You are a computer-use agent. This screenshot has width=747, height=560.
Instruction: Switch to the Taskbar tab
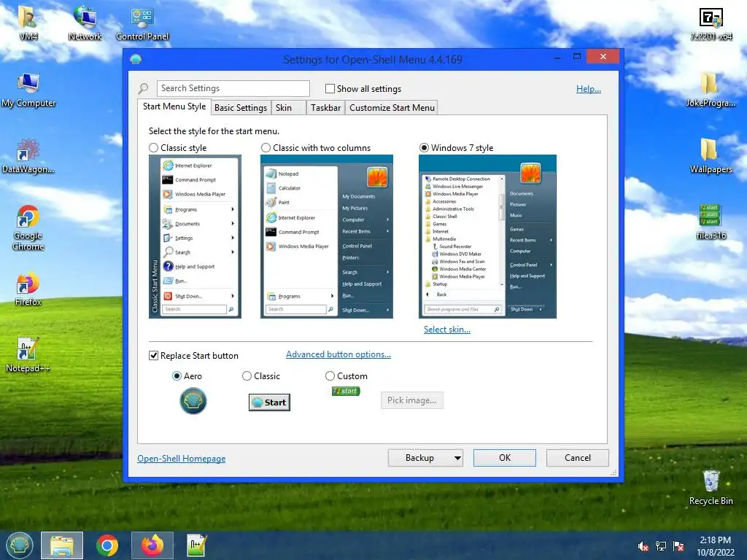tap(326, 108)
